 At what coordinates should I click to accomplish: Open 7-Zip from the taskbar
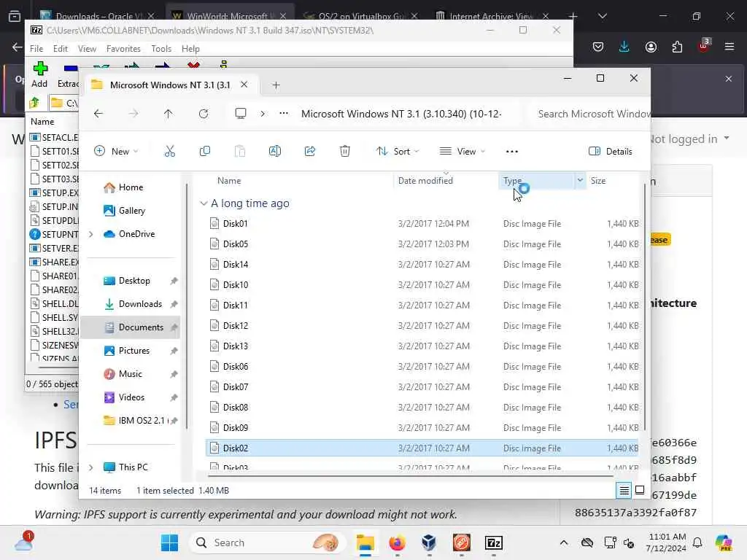pyautogui.click(x=494, y=542)
